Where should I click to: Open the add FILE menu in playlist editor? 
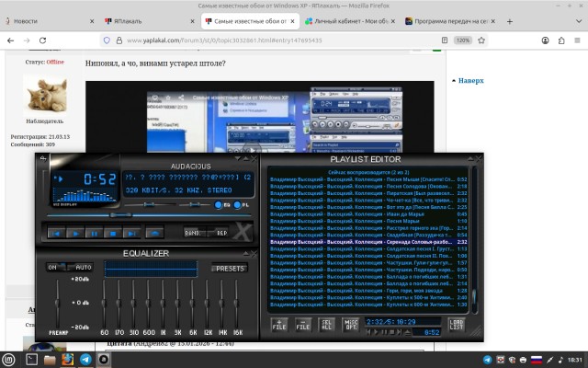pos(279,325)
